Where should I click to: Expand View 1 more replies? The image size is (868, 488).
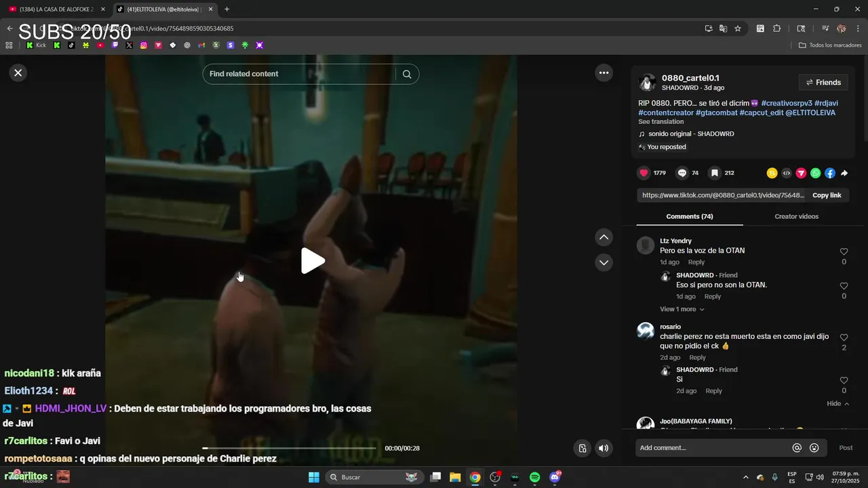682,309
